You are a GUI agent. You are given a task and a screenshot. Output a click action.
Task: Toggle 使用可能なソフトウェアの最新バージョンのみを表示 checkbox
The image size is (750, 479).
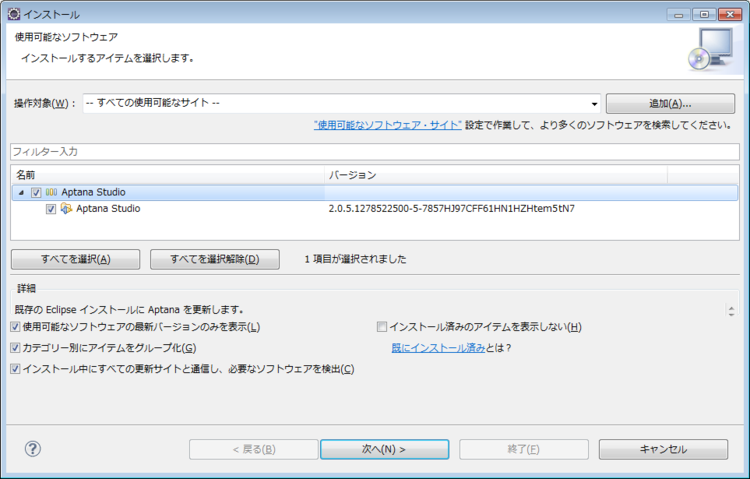15,327
